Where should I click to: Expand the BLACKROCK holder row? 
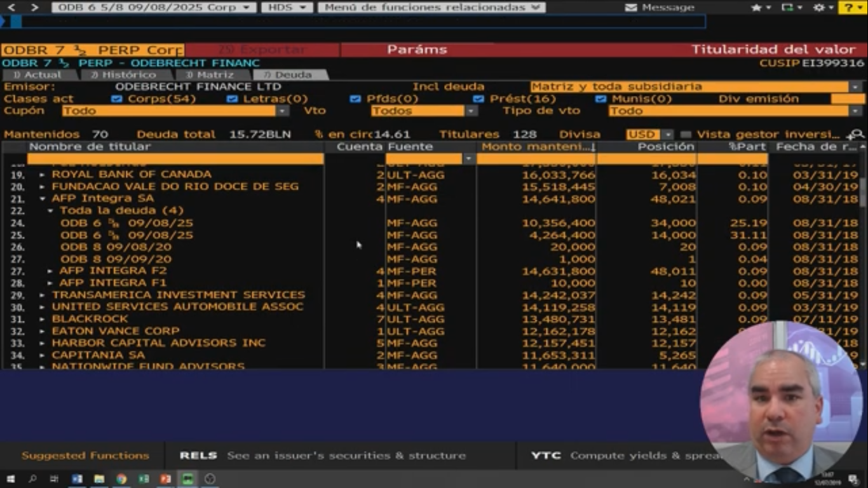43,320
